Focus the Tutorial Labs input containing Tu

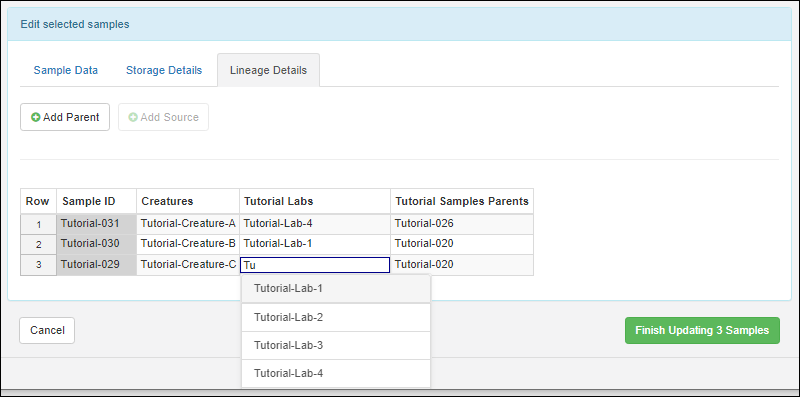315,265
